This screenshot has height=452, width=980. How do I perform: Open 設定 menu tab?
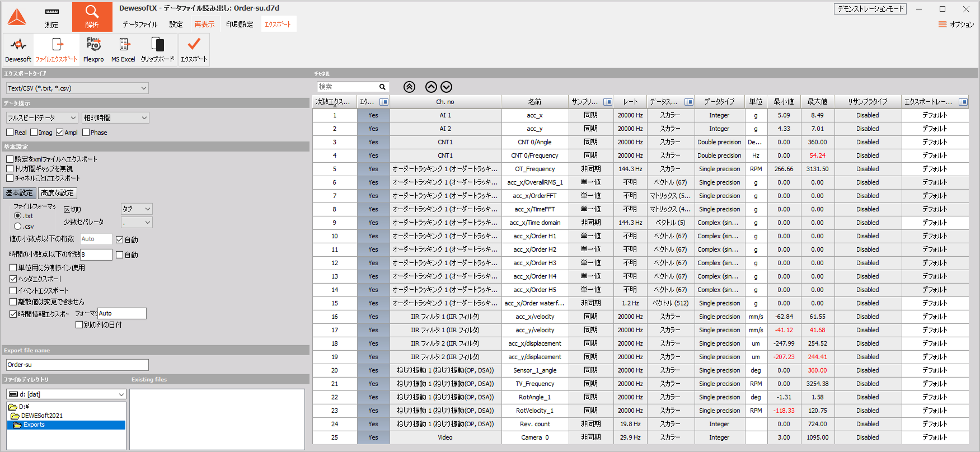(176, 25)
